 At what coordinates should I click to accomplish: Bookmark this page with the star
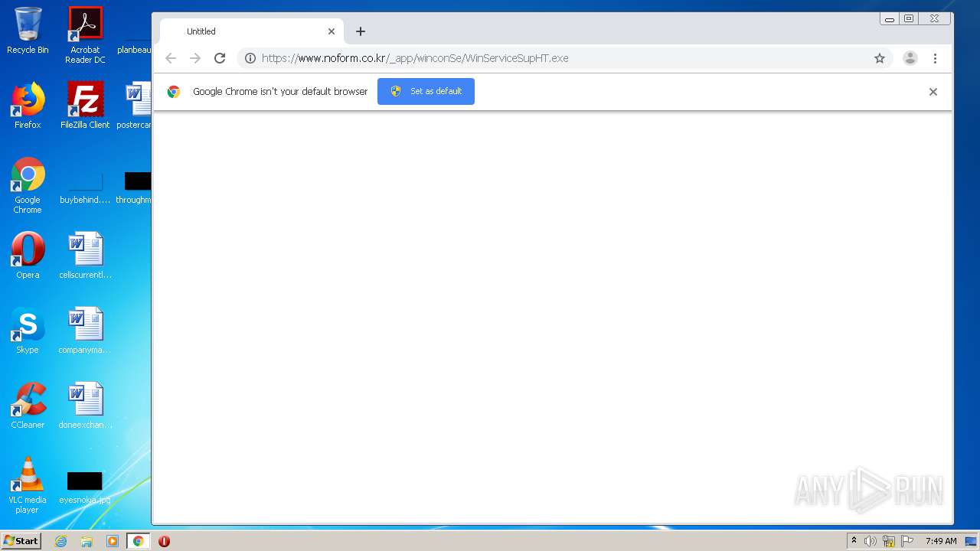880,58
